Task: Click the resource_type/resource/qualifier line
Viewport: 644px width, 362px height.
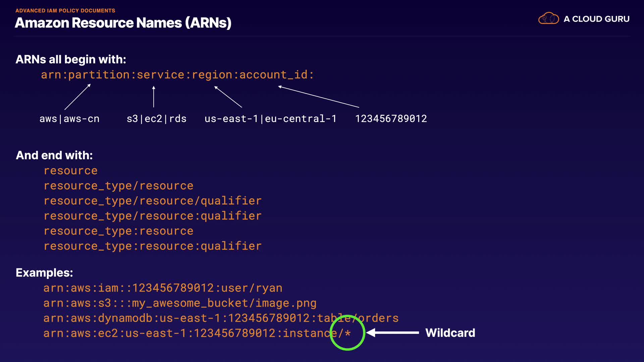Action: coord(153,201)
